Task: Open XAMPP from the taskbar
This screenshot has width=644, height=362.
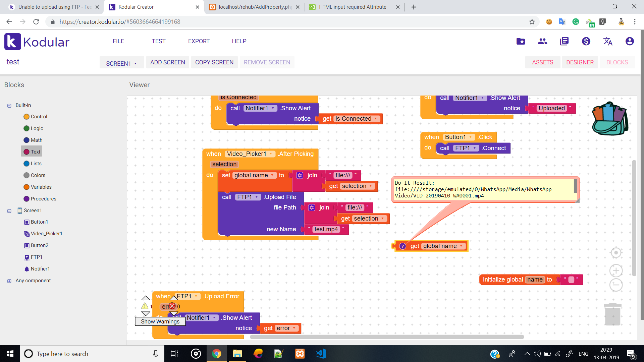Action: [x=300, y=354]
